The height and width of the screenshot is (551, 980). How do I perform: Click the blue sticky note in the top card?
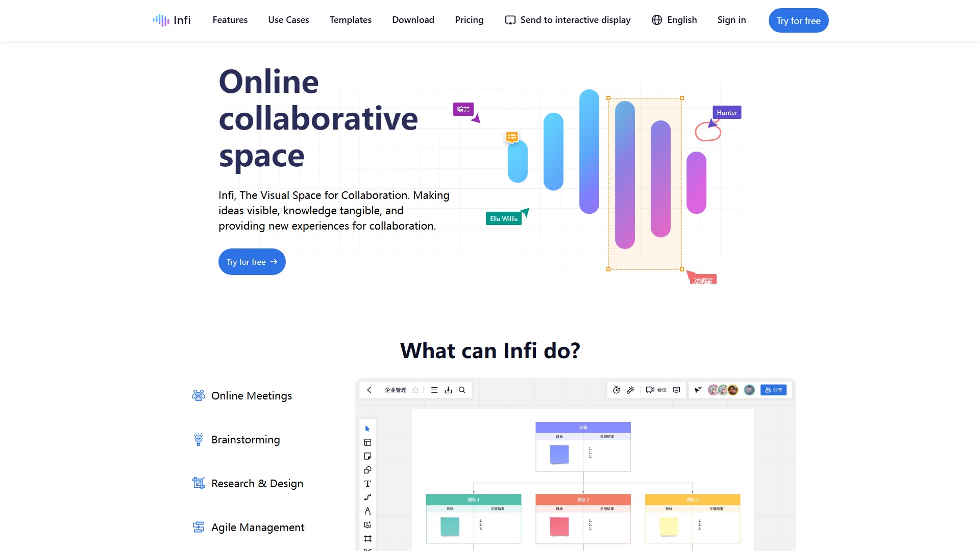click(x=559, y=454)
